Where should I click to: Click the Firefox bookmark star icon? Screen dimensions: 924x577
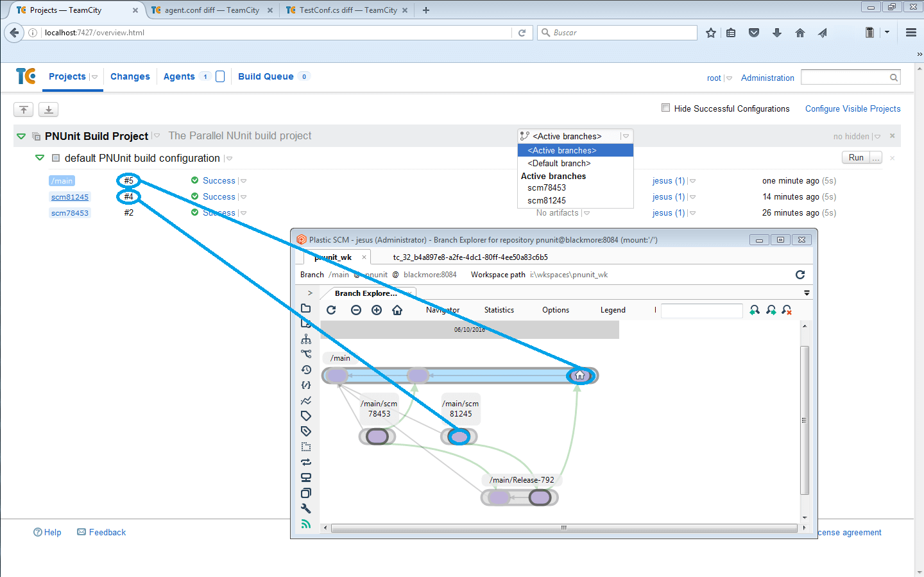(x=710, y=33)
